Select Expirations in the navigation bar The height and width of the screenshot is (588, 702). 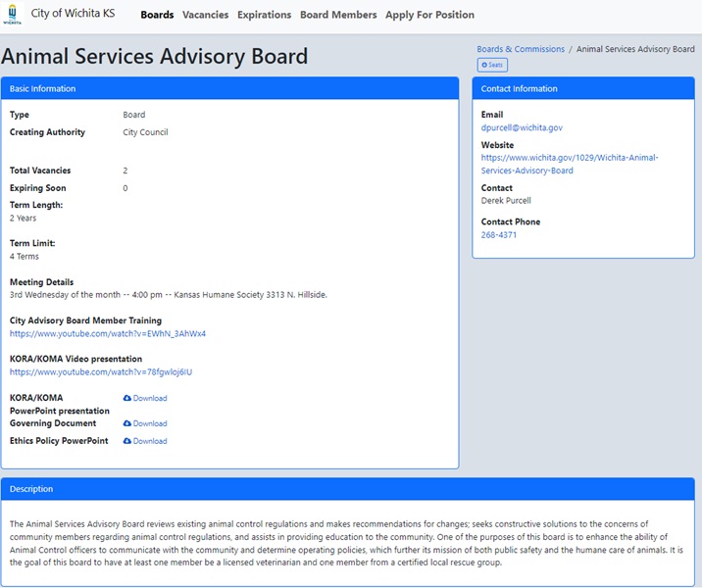(264, 15)
